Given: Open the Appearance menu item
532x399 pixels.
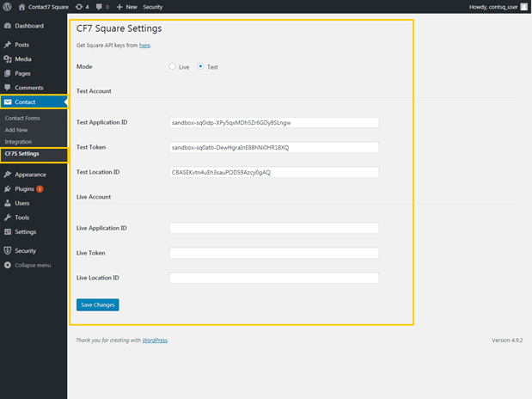Looking at the screenshot, I should [31, 175].
